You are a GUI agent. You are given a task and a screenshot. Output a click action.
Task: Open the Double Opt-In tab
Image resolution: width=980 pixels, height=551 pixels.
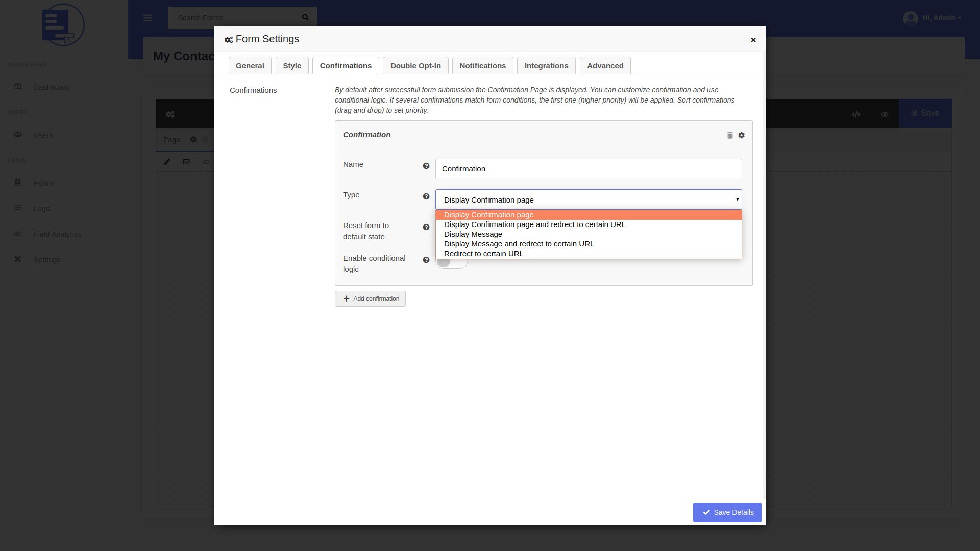pyautogui.click(x=415, y=66)
